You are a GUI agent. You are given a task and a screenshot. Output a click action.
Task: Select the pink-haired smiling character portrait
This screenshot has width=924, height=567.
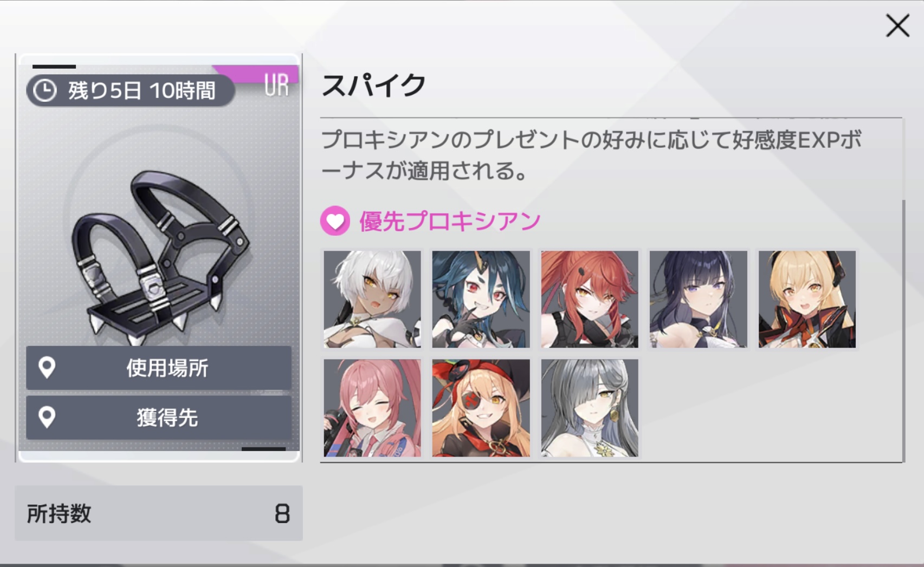pos(372,408)
